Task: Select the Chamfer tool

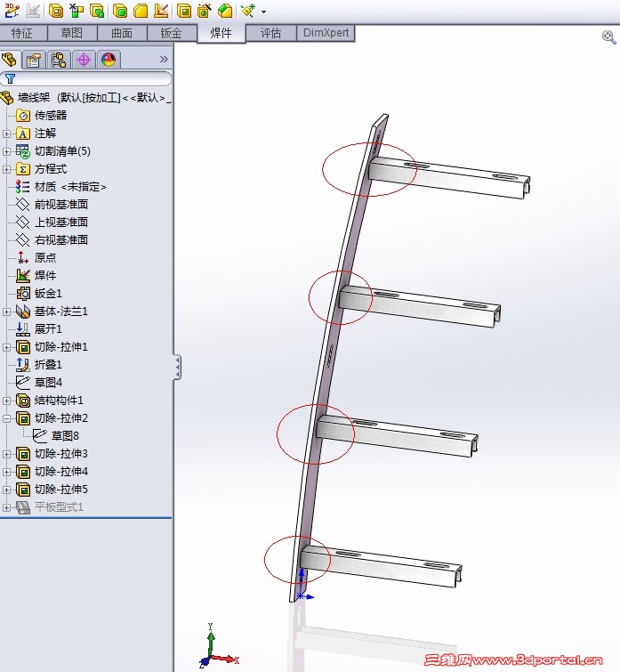Action: tap(225, 11)
